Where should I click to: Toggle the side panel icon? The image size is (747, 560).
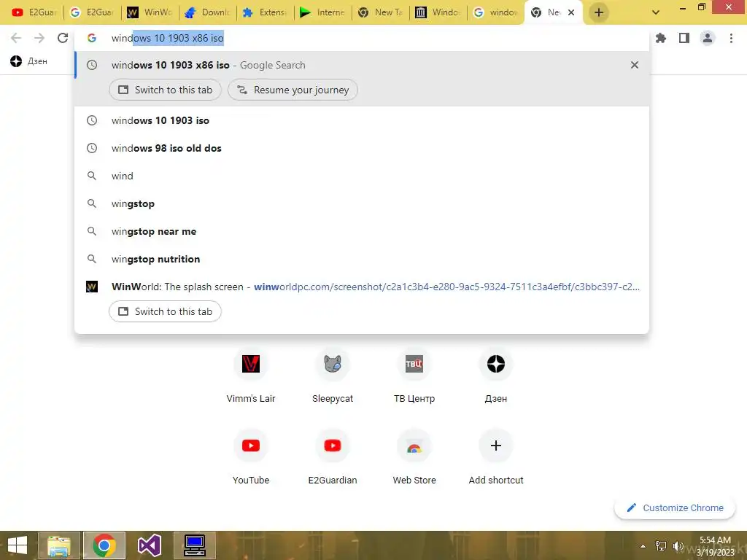tap(684, 38)
